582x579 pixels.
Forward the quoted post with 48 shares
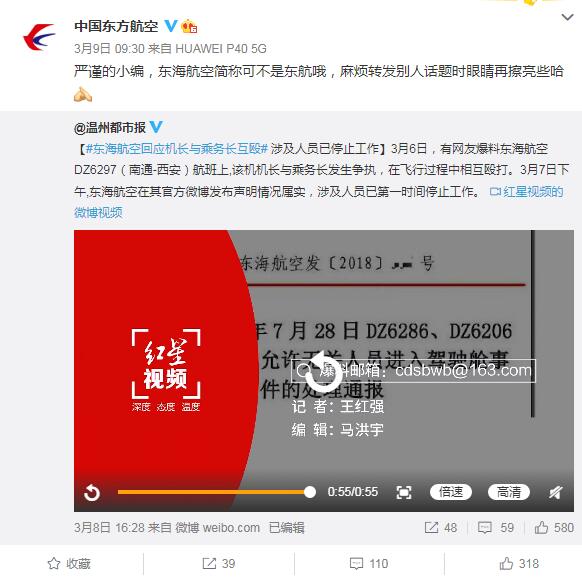pos(441,527)
